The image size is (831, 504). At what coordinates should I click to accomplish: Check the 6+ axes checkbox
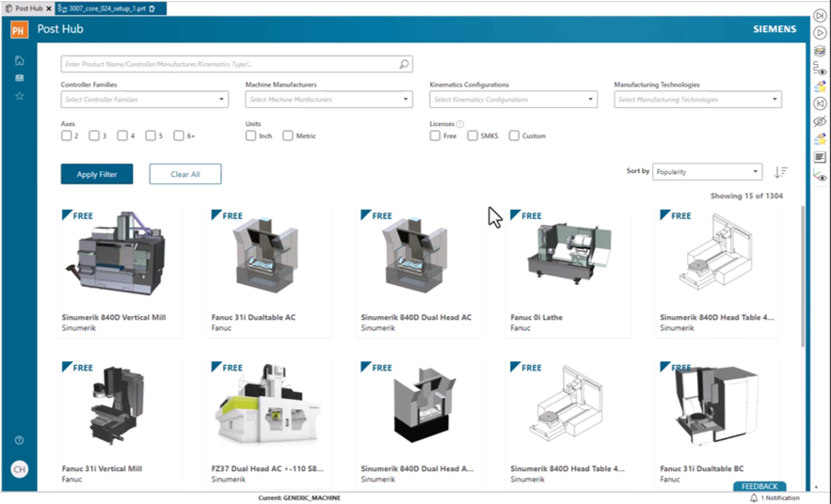point(179,136)
